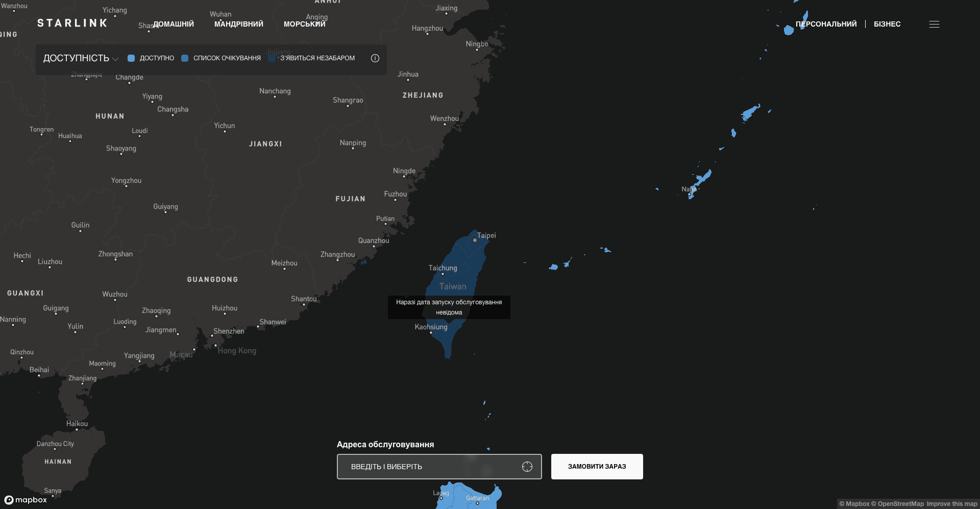
Task: Click the Shenzhen city label
Action: [229, 331]
